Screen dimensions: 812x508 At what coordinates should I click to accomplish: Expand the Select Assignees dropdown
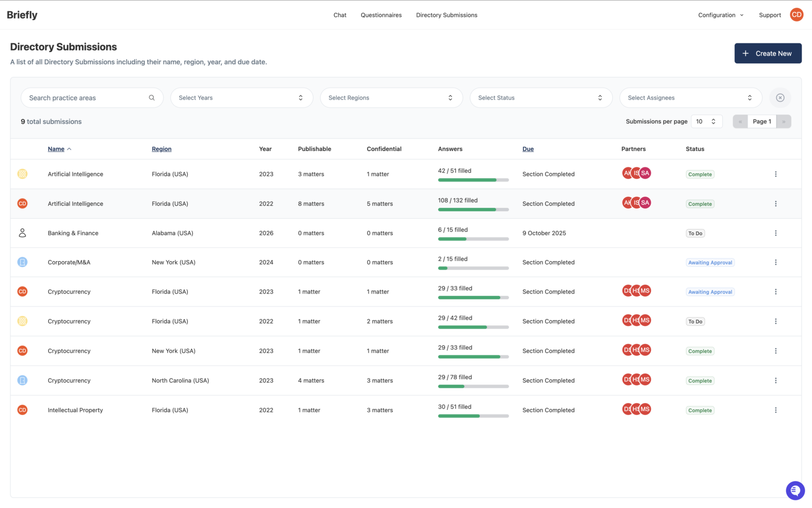(x=690, y=98)
